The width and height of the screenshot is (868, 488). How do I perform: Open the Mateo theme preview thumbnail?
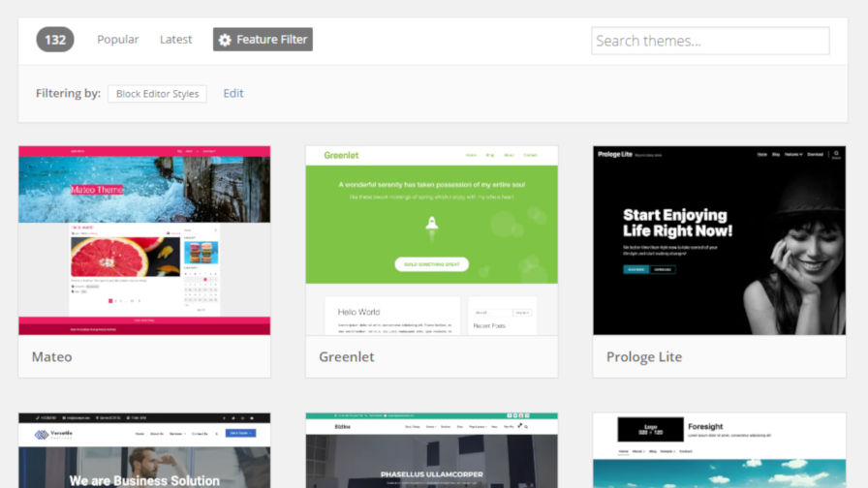click(x=144, y=240)
